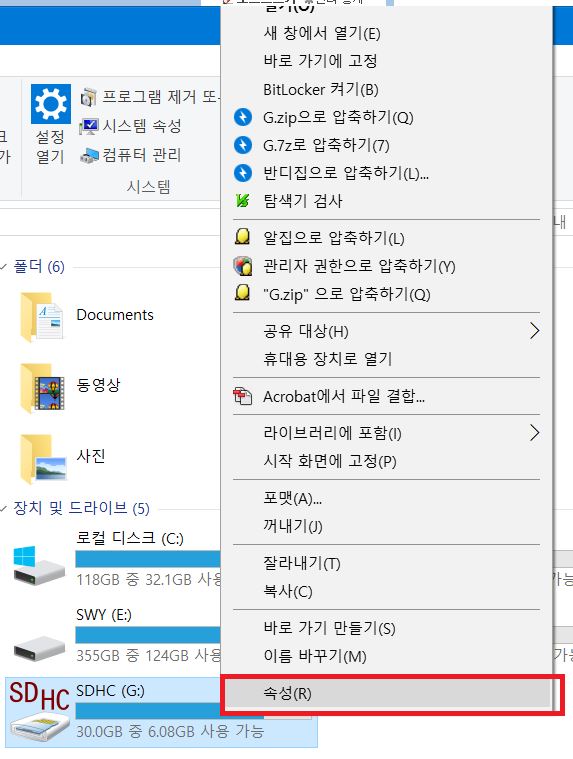Expand the 공유 대상 submenu arrow
Viewport: 573px width, 759px height.
tap(534, 331)
